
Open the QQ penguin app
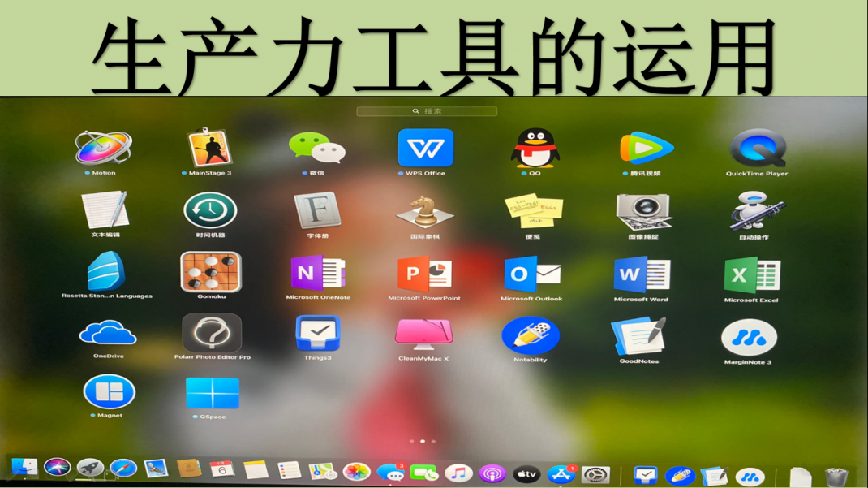(x=535, y=148)
